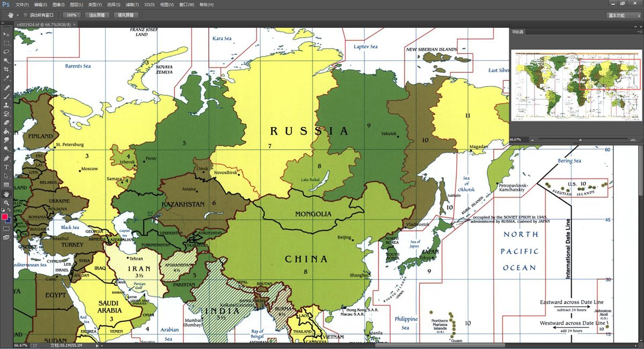This screenshot has width=644, height=349.
Task: Select the Eyedropper tool
Action: click(6, 78)
